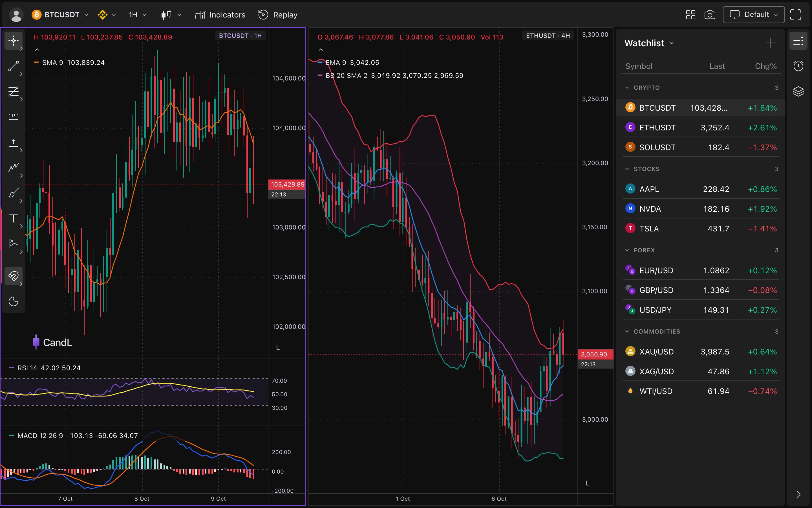812x508 pixels.
Task: Toggle dark theme with moon icon
Action: (14, 301)
